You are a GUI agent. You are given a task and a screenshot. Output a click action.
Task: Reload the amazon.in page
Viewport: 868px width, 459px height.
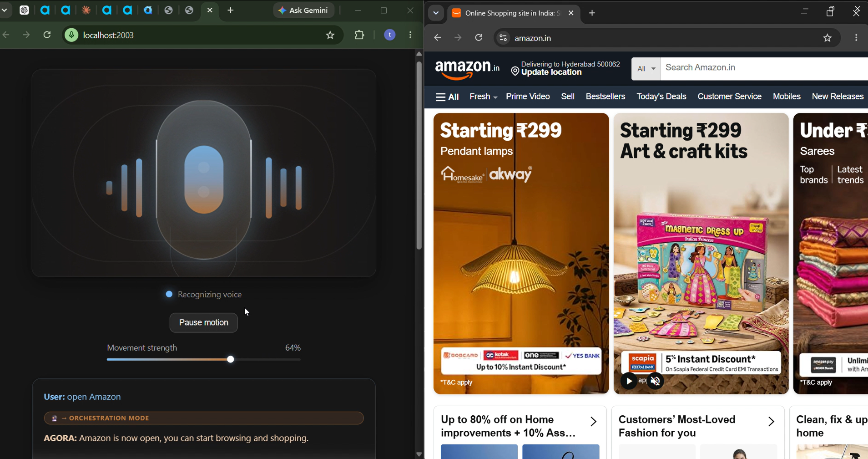click(479, 38)
